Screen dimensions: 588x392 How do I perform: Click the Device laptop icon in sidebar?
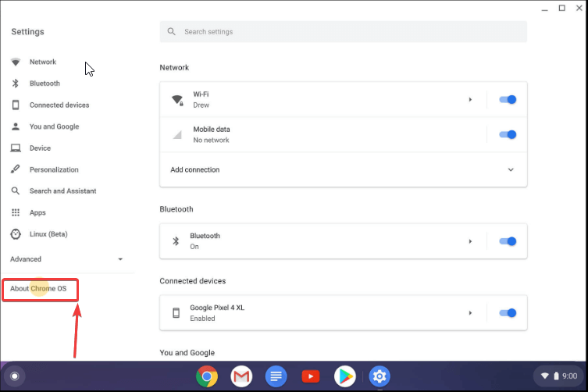[x=16, y=148]
